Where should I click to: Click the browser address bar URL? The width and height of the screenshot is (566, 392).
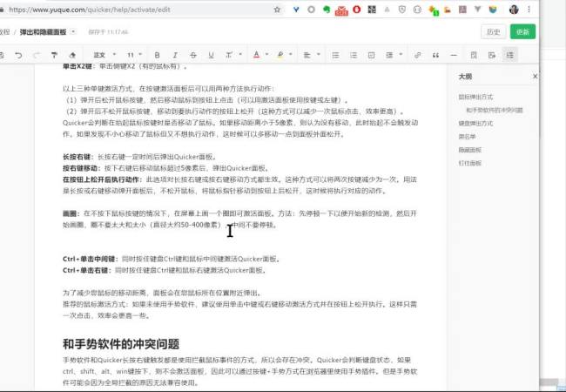pos(90,10)
